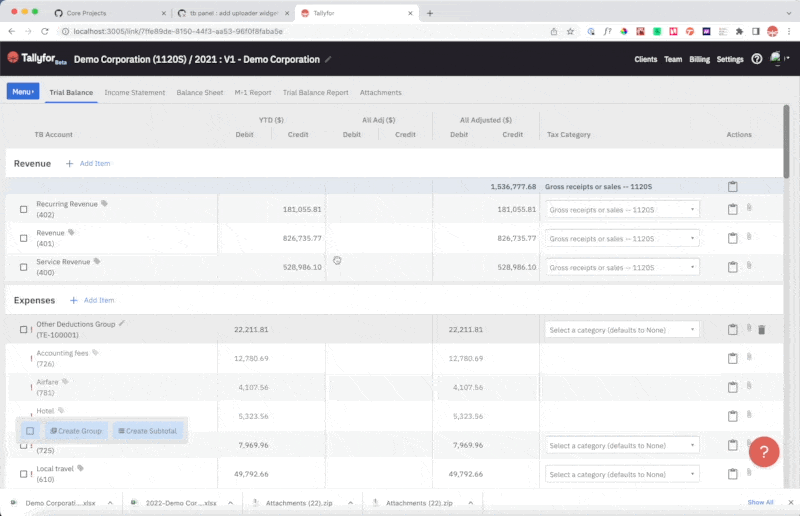Image resolution: width=800 pixels, height=516 pixels.
Task: Click the tag icon next to Recurring Revenue
Action: coord(104,204)
